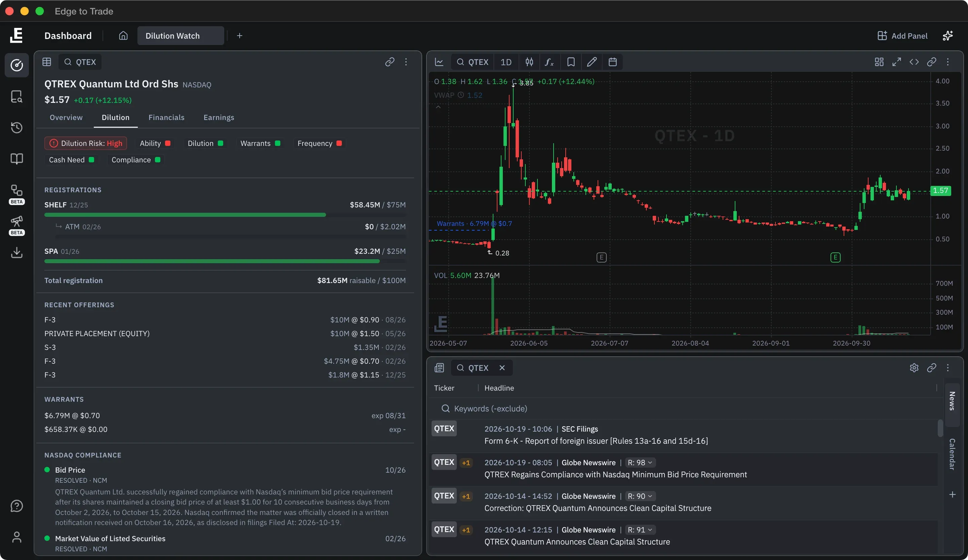The height and width of the screenshot is (560, 968).
Task: Open the vertical Calendar side tab
Action: pyautogui.click(x=952, y=454)
